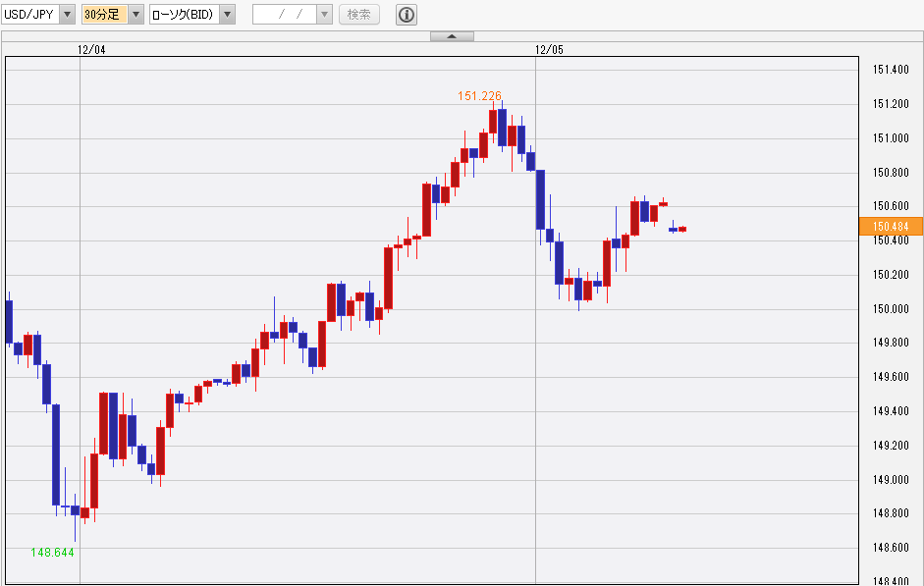This screenshot has height=586, width=924.
Task: Open the information icon
Action: click(x=407, y=14)
